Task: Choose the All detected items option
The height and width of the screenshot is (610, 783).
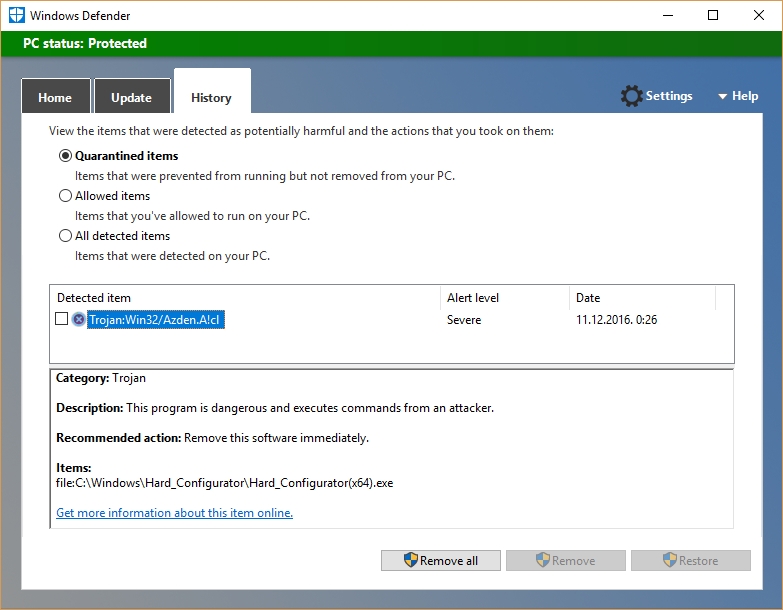Action: (x=66, y=236)
